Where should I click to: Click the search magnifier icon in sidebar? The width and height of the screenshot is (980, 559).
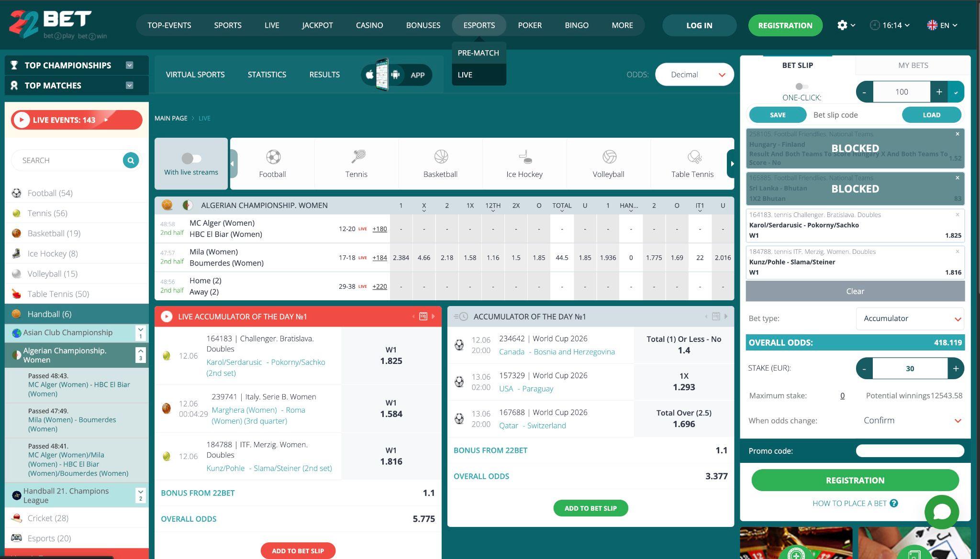point(131,160)
